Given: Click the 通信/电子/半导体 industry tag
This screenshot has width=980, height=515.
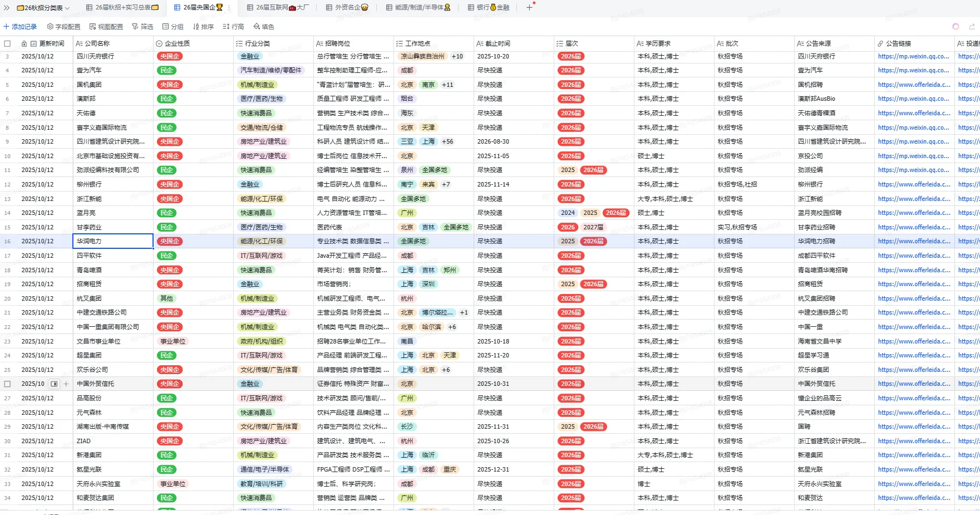Looking at the screenshot, I should click(265, 469).
